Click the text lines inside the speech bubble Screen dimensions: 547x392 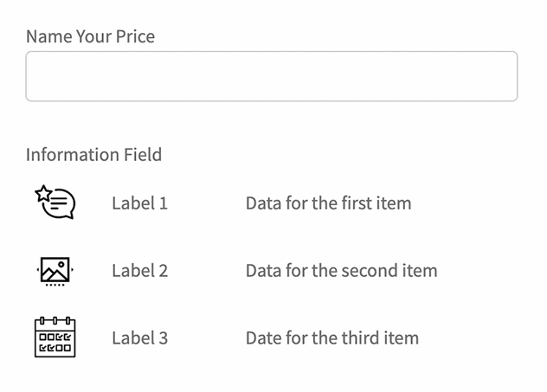(59, 204)
